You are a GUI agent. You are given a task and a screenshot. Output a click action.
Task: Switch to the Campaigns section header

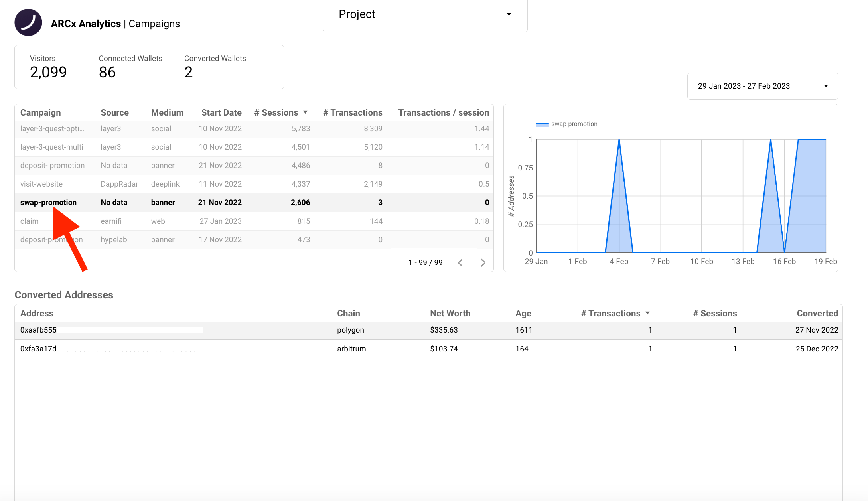[x=154, y=24]
